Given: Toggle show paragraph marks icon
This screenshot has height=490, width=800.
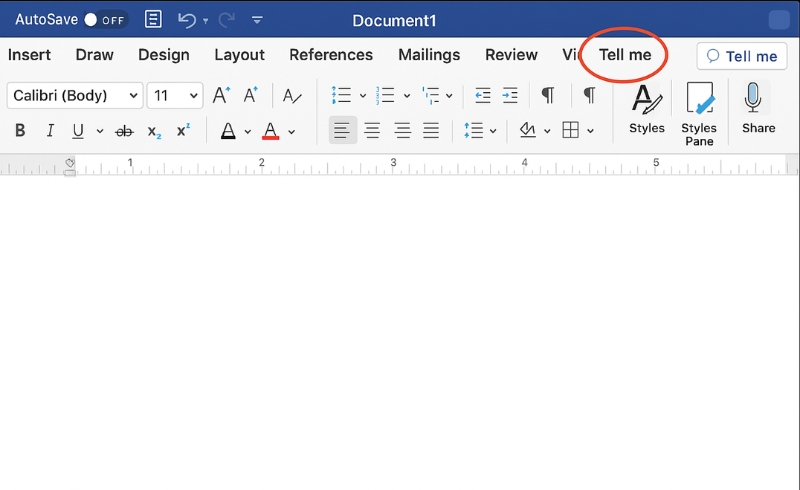Looking at the screenshot, I should (x=547, y=95).
